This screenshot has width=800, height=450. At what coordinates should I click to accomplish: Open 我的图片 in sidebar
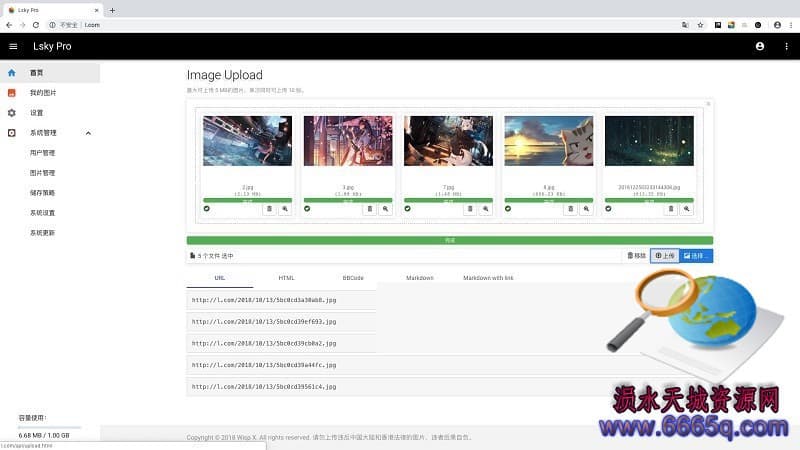[50, 93]
